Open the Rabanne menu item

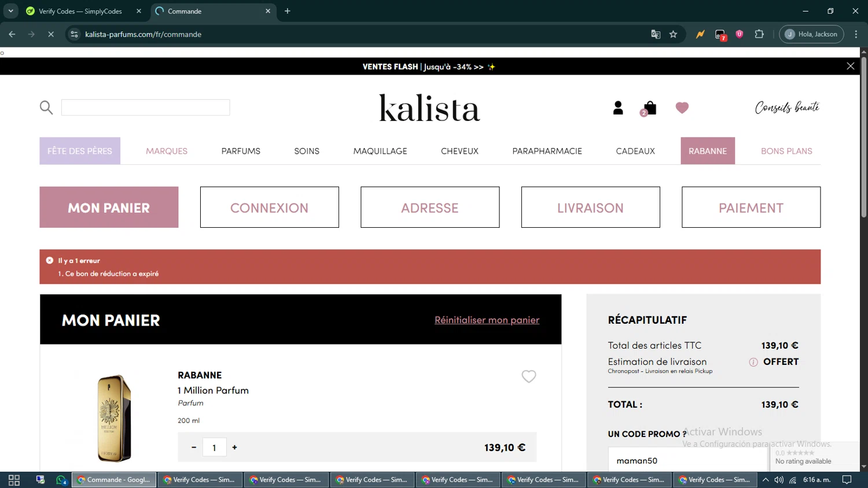point(708,151)
